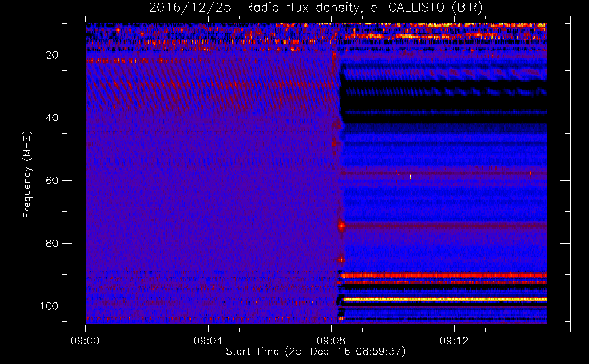Click the '40' frequency tick label

point(52,118)
